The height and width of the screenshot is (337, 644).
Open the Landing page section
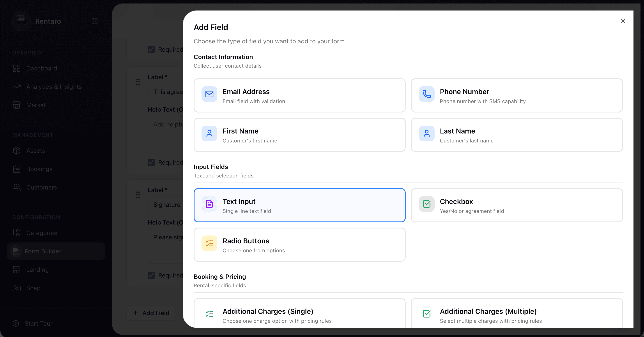37,270
